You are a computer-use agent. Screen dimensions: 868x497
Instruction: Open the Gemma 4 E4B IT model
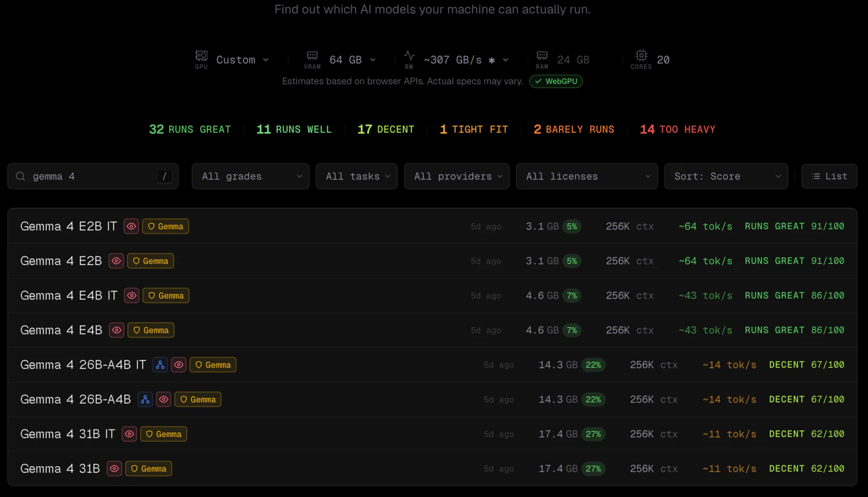coord(432,295)
